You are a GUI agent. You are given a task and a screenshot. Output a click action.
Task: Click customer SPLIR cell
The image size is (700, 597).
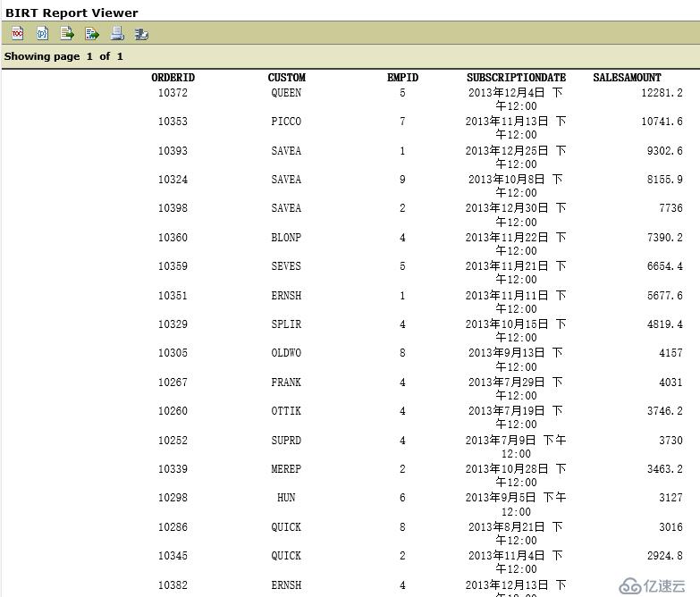[286, 324]
